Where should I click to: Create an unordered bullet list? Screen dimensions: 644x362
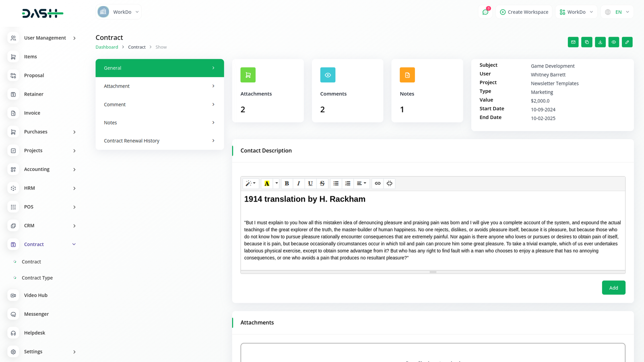click(x=336, y=183)
